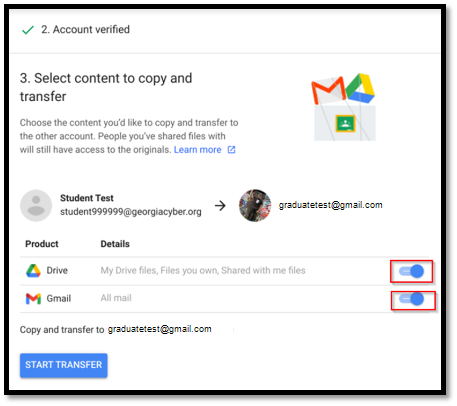The height and width of the screenshot is (406, 457).
Task: Click the arrow between the two accounts
Action: [220, 206]
